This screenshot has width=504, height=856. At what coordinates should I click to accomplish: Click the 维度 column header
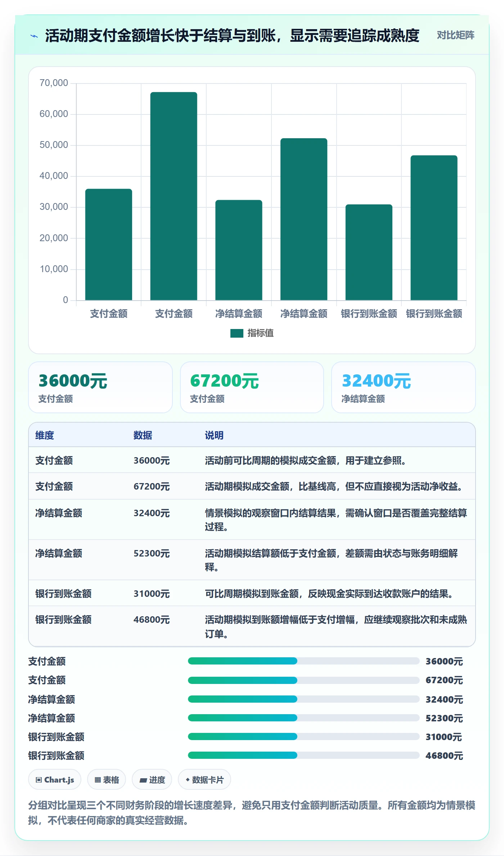(45, 435)
